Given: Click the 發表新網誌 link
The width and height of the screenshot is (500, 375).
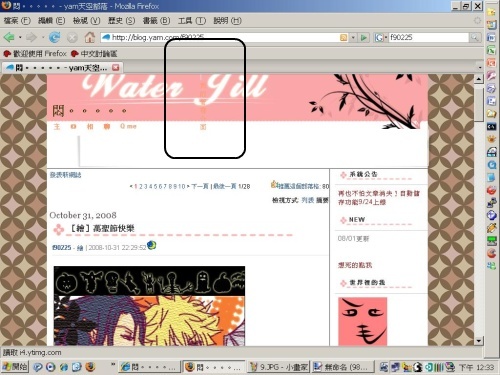Looking at the screenshot, I should click(x=65, y=175).
